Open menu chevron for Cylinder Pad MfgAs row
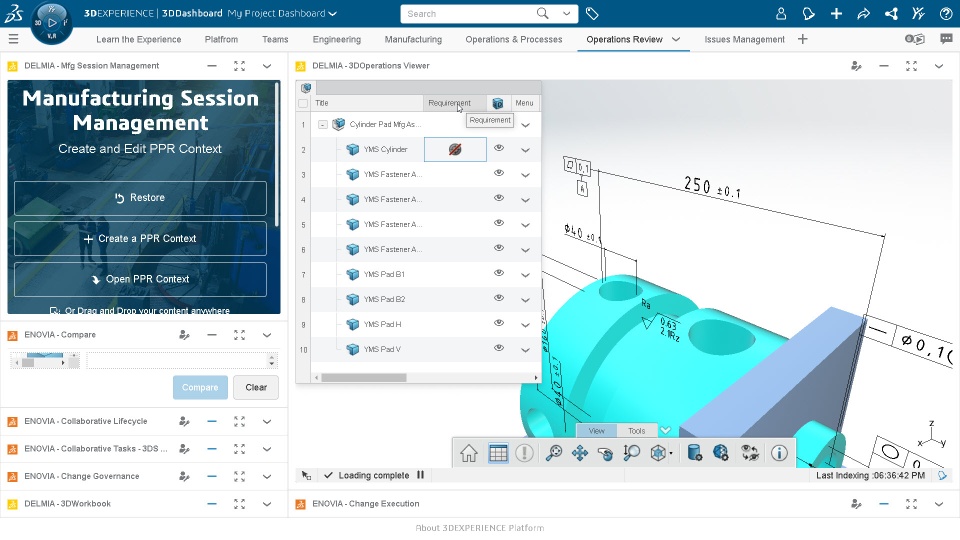 [x=525, y=125]
